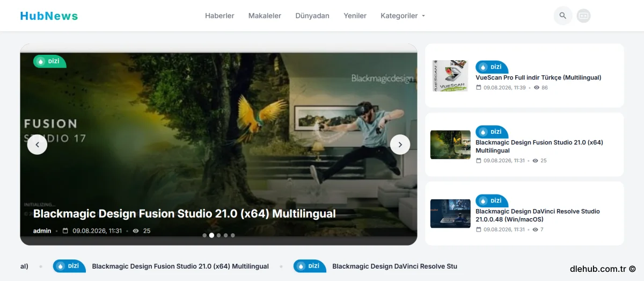This screenshot has height=281, width=644.
Task: Open the Dünyadan menu item
Action: [x=312, y=16]
